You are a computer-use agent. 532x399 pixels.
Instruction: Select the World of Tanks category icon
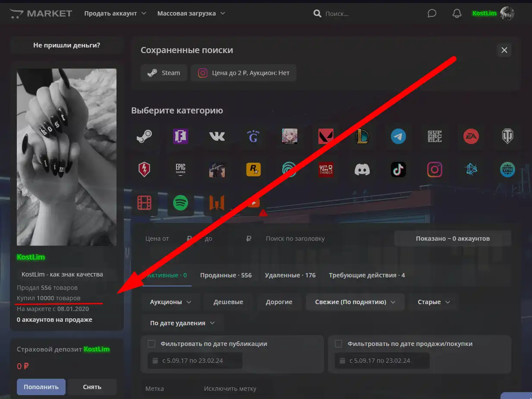(x=507, y=137)
